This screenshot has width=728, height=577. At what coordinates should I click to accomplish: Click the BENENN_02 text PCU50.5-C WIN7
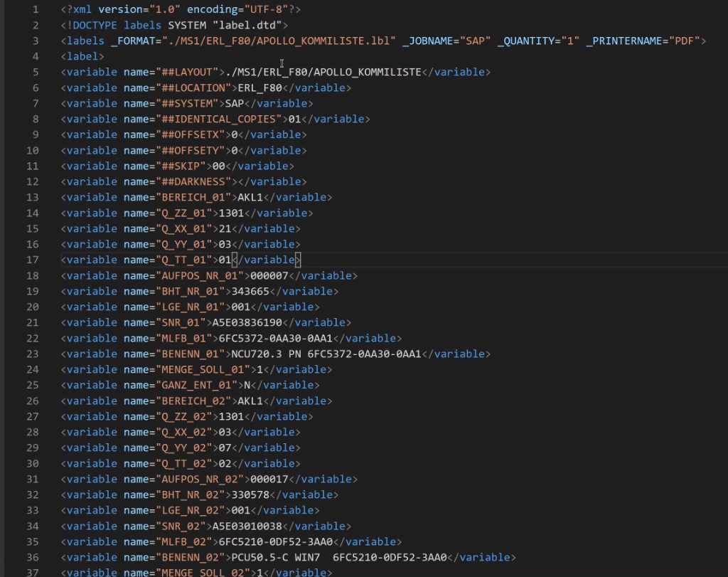(x=272, y=557)
